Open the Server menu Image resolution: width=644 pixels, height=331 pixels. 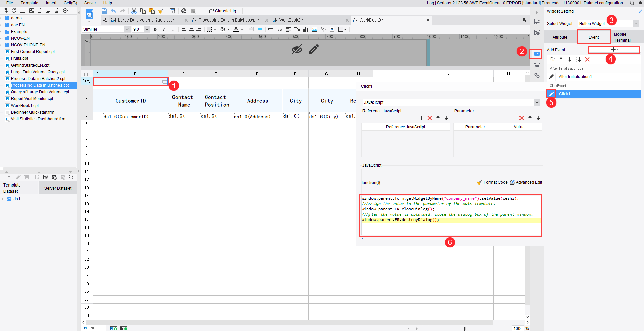coord(90,3)
